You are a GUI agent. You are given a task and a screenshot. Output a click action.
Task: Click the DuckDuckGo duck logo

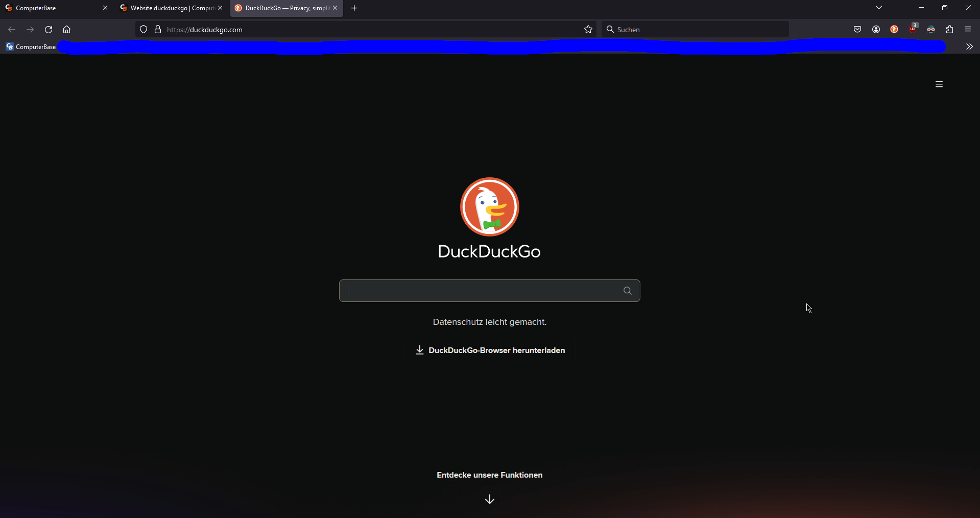[x=490, y=207]
